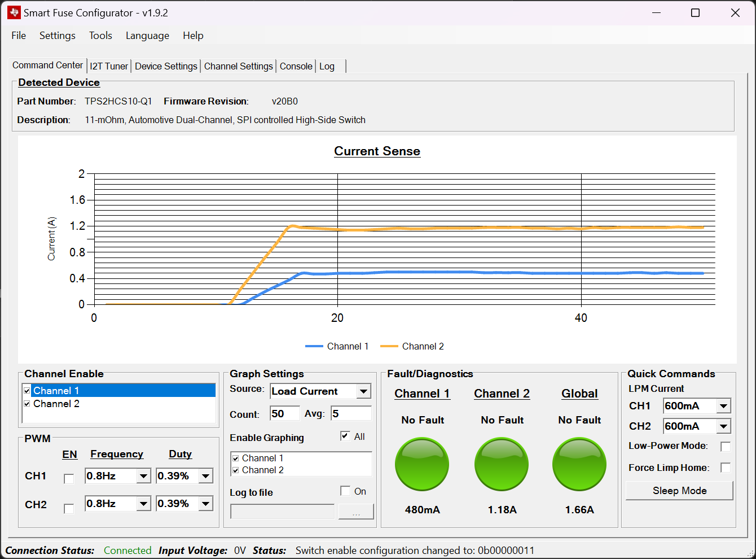756x559 pixels.
Task: Enable PWM for CH2
Action: (x=69, y=509)
